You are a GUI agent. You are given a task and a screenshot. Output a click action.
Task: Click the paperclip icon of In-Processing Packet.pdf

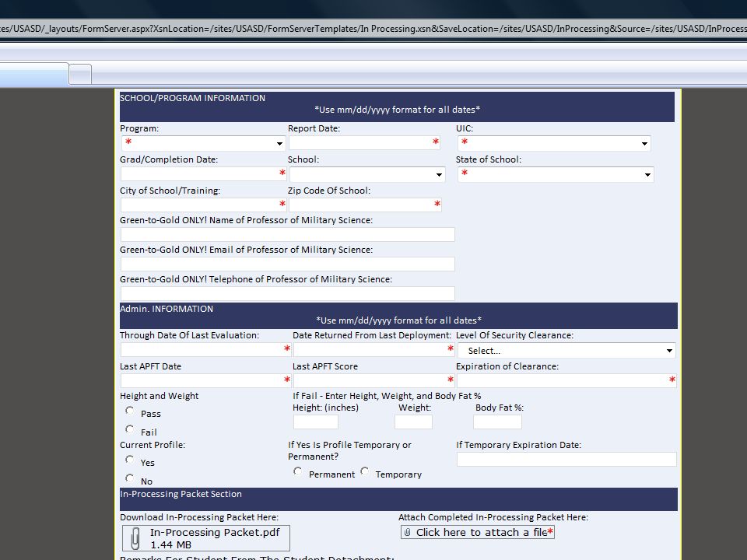[x=135, y=538]
